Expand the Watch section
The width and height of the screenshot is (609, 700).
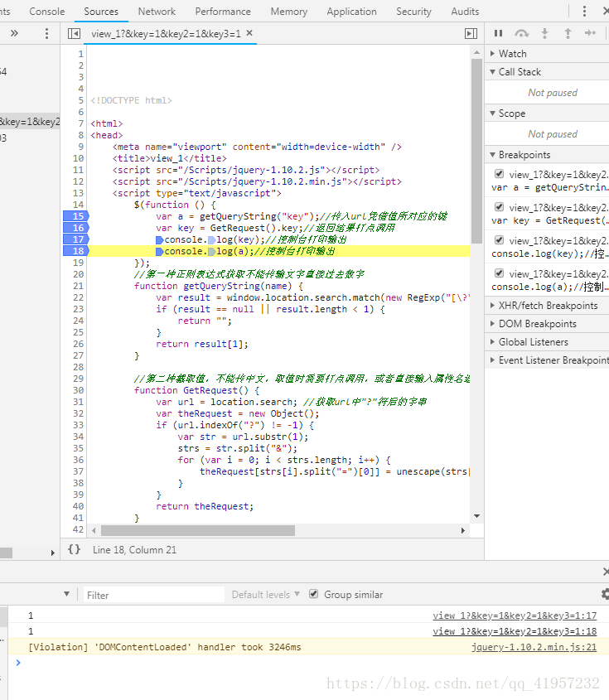click(547, 54)
